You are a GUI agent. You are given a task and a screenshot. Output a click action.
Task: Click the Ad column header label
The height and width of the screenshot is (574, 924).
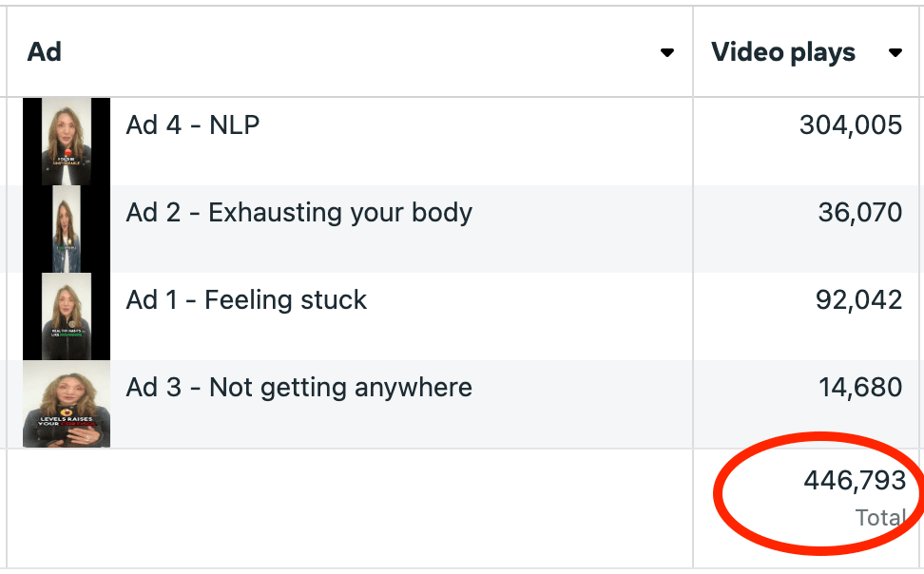[x=45, y=52]
